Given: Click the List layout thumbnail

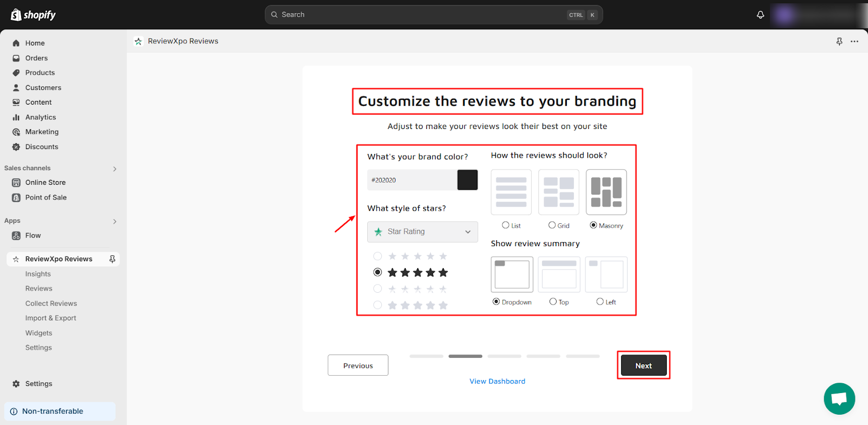Looking at the screenshot, I should pyautogui.click(x=511, y=192).
